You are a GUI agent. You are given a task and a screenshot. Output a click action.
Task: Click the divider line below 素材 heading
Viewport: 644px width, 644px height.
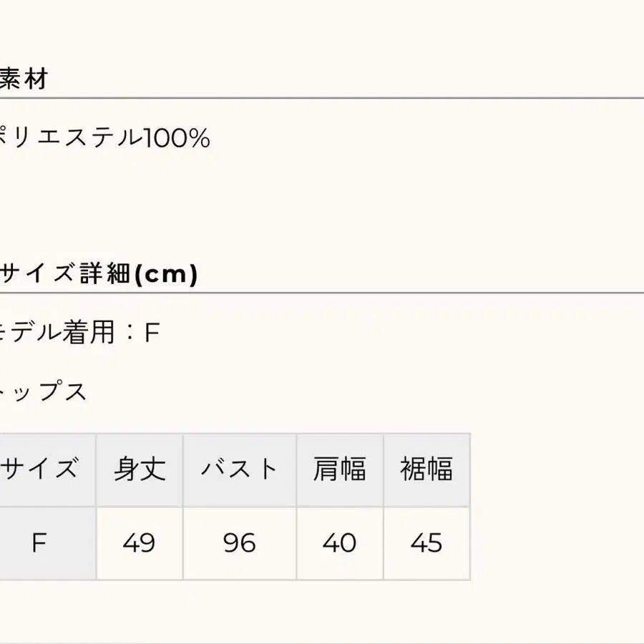click(322, 98)
